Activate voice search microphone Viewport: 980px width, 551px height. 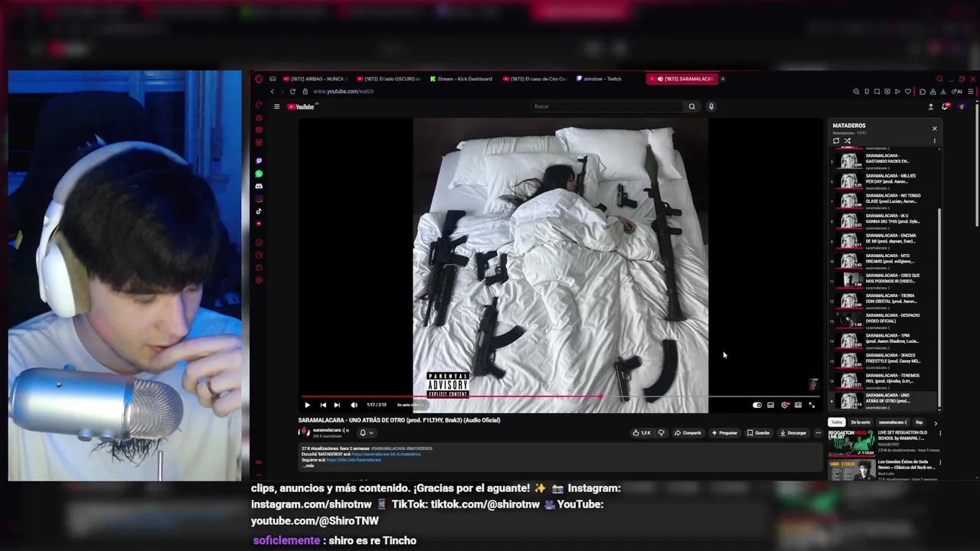pos(710,106)
